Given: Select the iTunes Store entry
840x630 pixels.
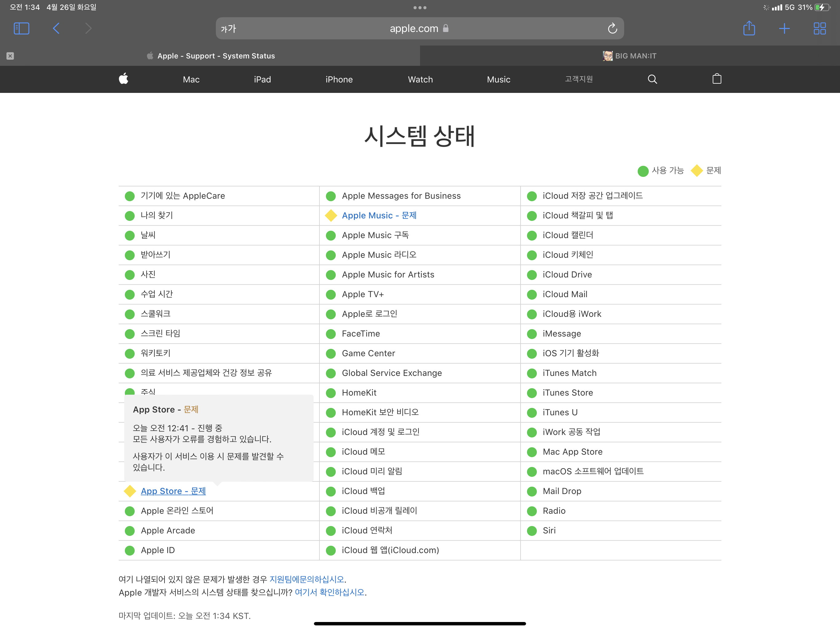Looking at the screenshot, I should (621, 393).
